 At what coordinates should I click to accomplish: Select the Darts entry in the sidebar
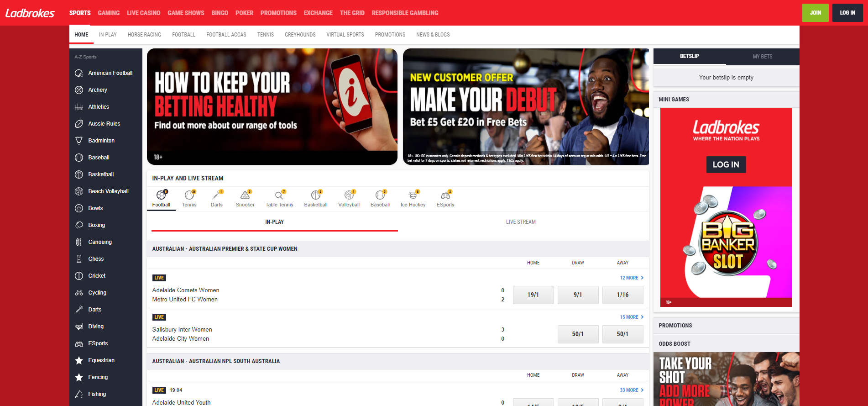pyautogui.click(x=106, y=310)
